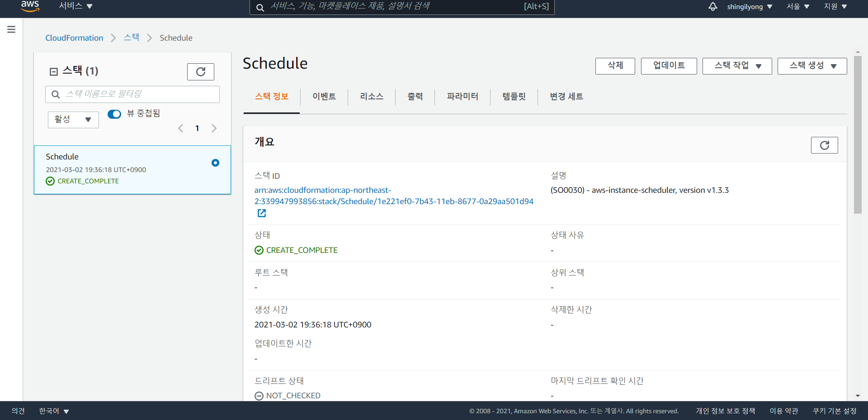Open the AWS home logo
The height and width of the screenshot is (420, 868).
coord(30,6)
